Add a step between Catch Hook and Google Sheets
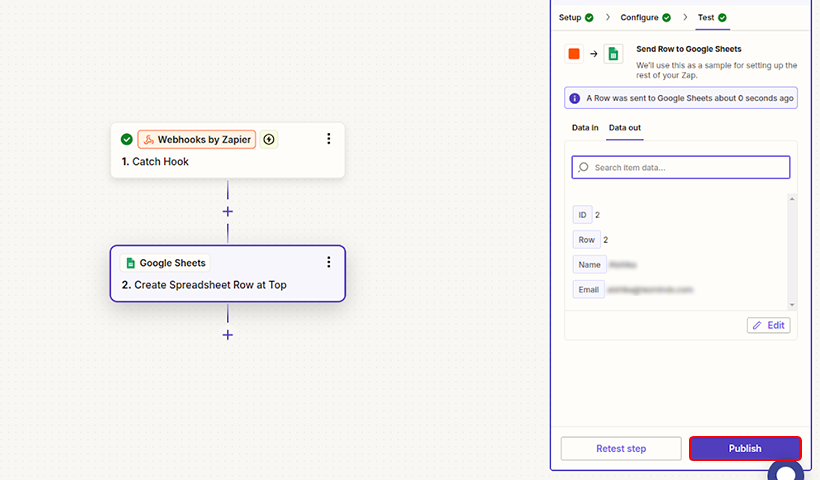The width and height of the screenshot is (820, 480). click(x=227, y=212)
